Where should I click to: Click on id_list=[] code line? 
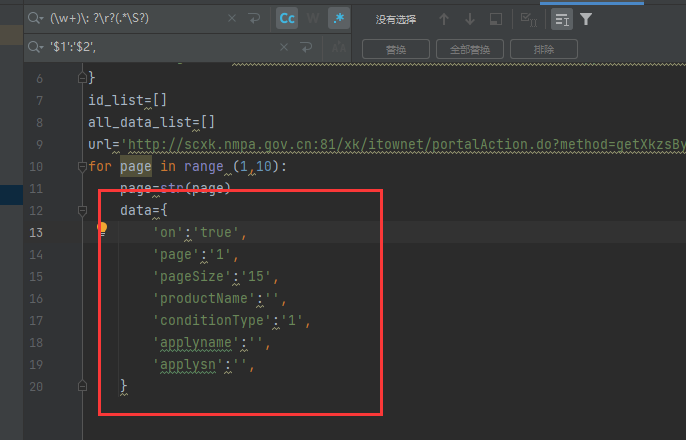(127, 101)
